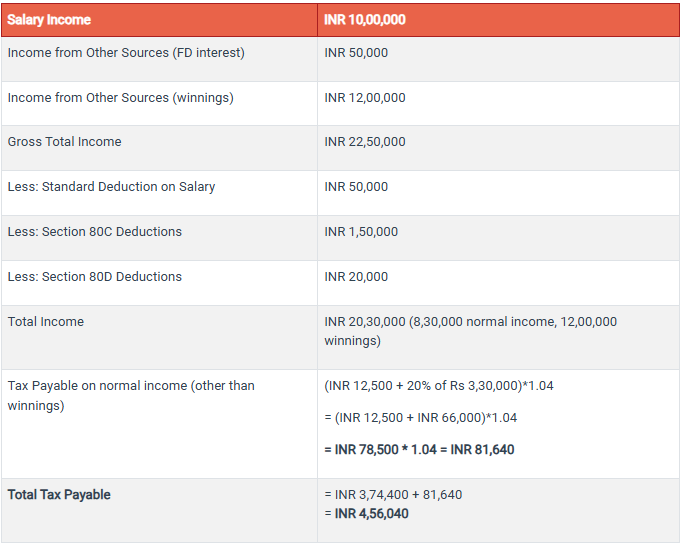Click the INR 1,50,000 deduction value
This screenshot has width=683, height=543.
(361, 232)
